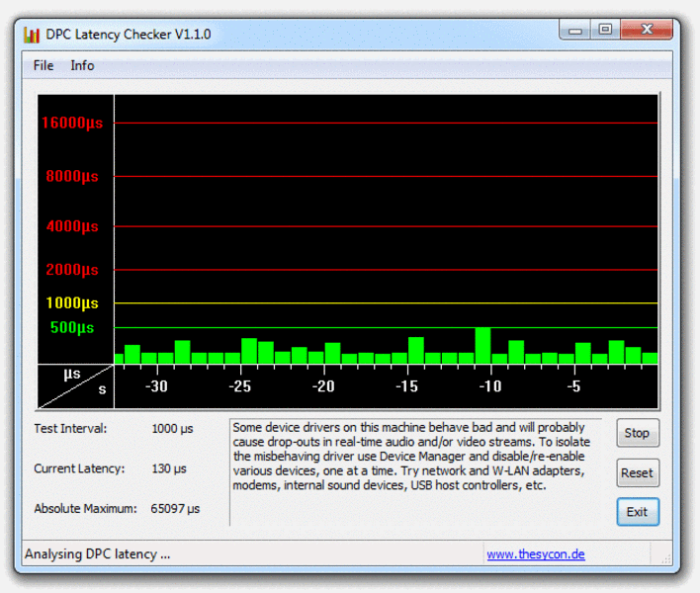Click inside the driver warning message box
Screen dimensions: 700x593
click(415, 469)
